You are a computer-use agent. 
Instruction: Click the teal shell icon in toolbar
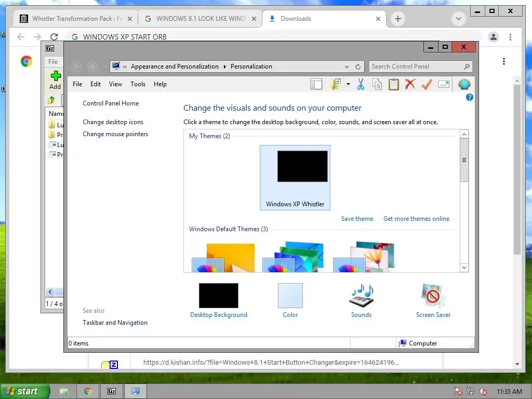pos(464,84)
